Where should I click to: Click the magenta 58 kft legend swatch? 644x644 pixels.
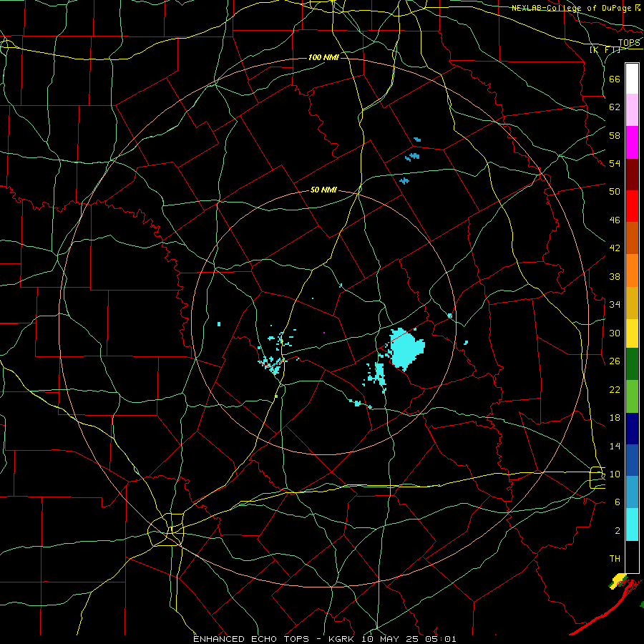coord(632,142)
